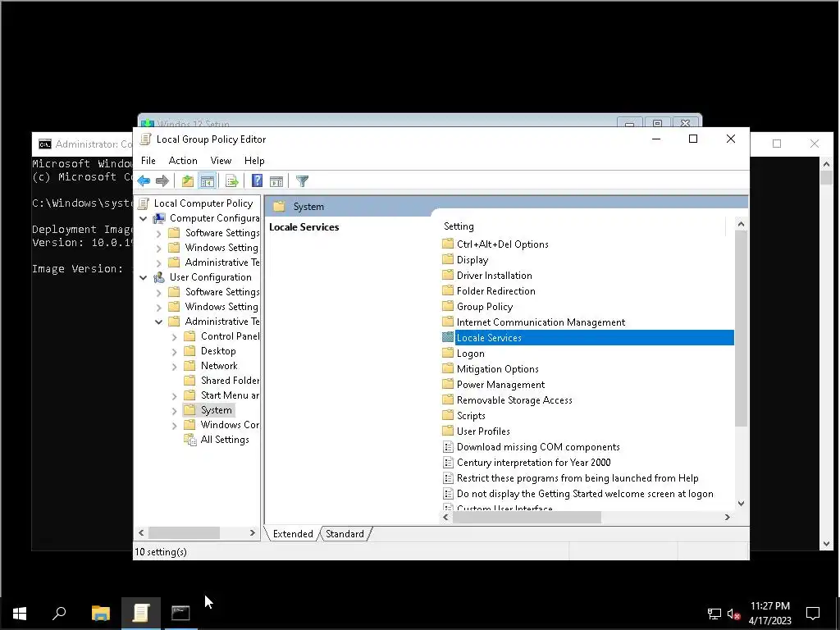This screenshot has height=630, width=840.
Task: Click the muted volume tray icon
Action: [733, 614]
